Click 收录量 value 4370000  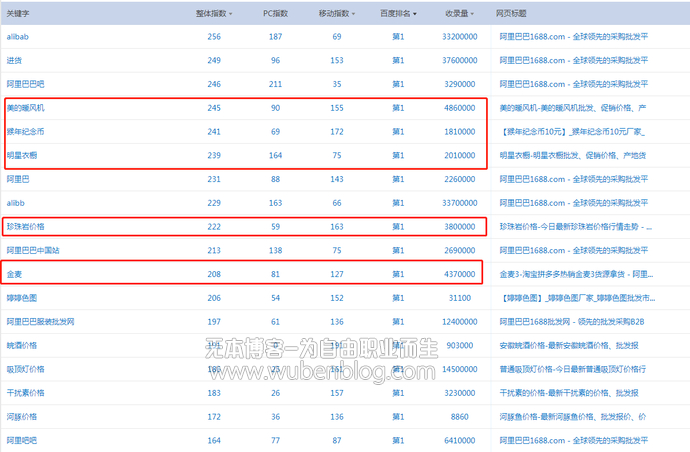point(460,275)
